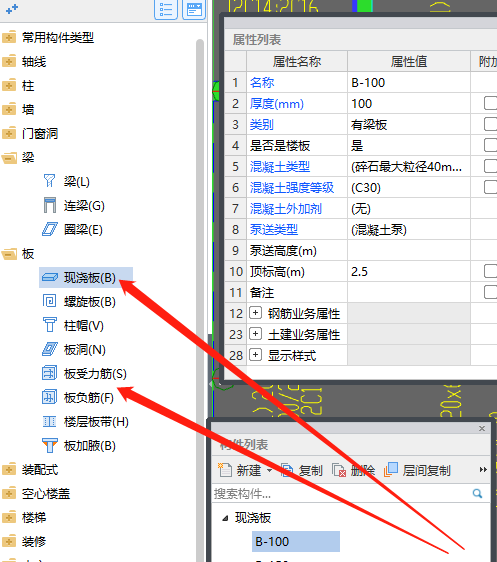This screenshot has width=497, height=562.
Task: Toggle the 备注 row checkbox
Action: 491,292
